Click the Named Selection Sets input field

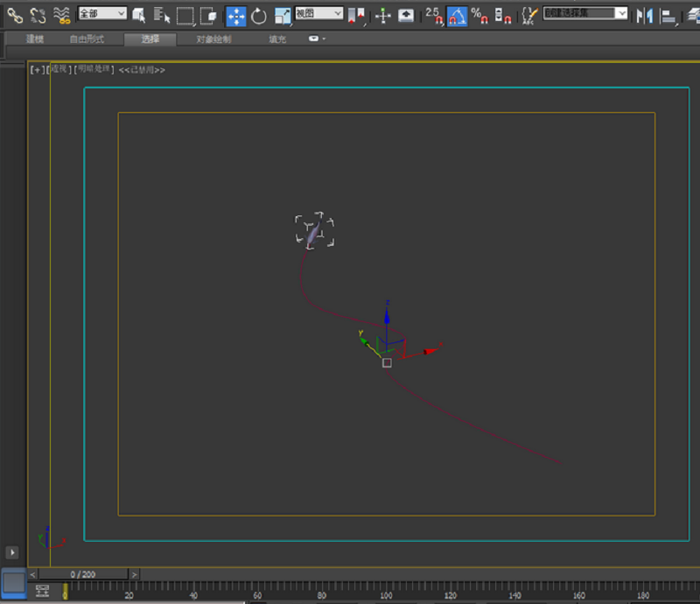[579, 13]
